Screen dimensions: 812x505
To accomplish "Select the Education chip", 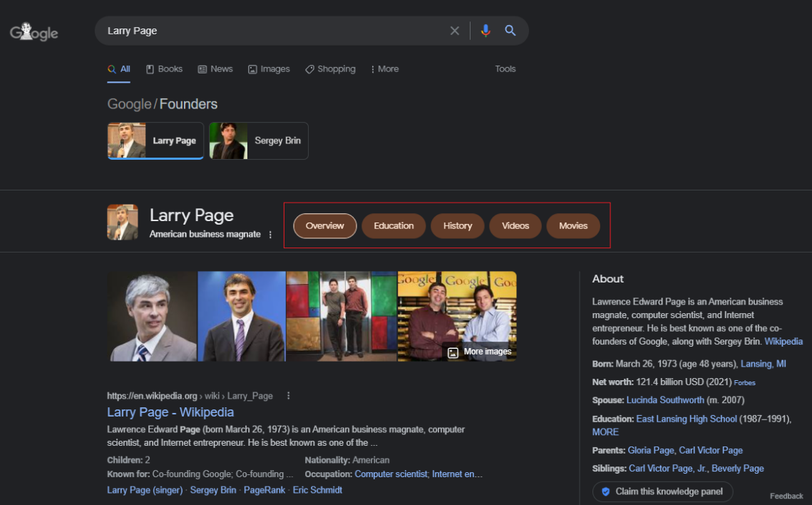I will (394, 226).
